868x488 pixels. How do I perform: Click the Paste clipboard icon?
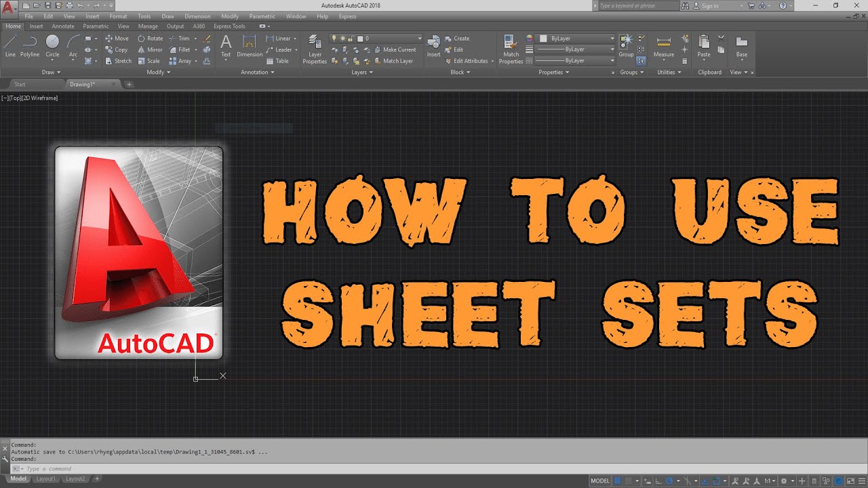pyautogui.click(x=704, y=46)
